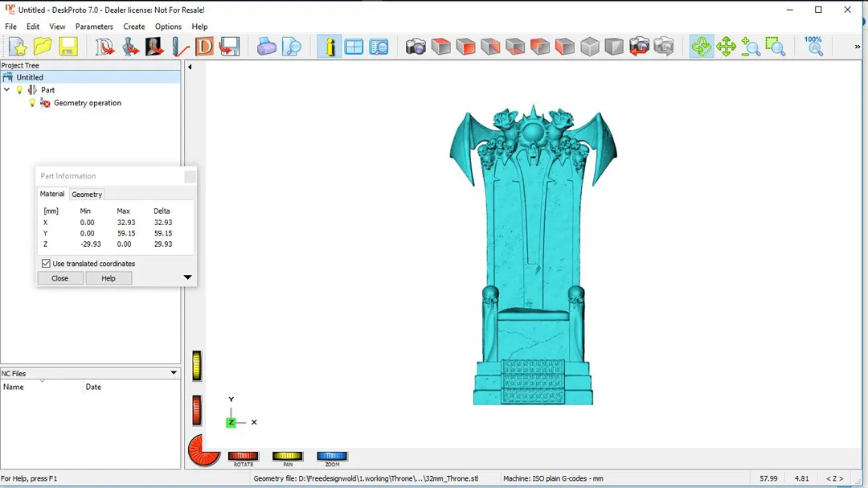Open the Edit menu
The width and height of the screenshot is (868, 488).
pyautogui.click(x=33, y=27)
